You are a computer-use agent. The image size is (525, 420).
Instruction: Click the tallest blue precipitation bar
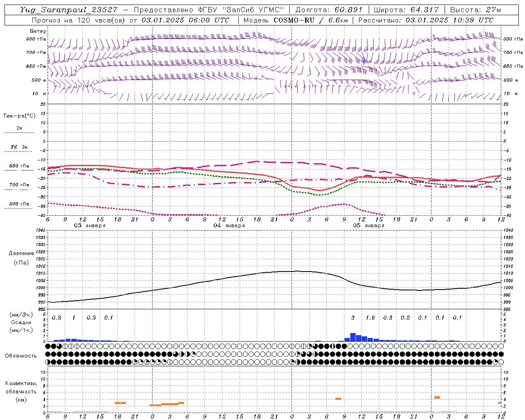[353, 337]
